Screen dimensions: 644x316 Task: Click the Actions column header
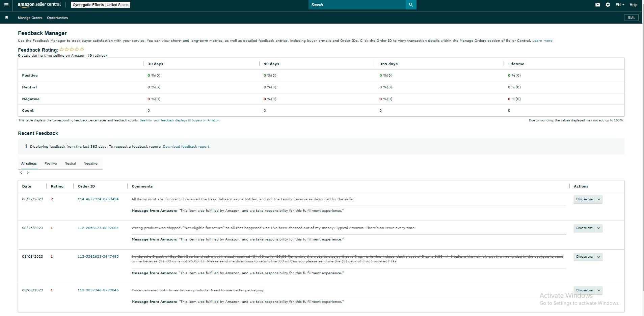tap(581, 186)
